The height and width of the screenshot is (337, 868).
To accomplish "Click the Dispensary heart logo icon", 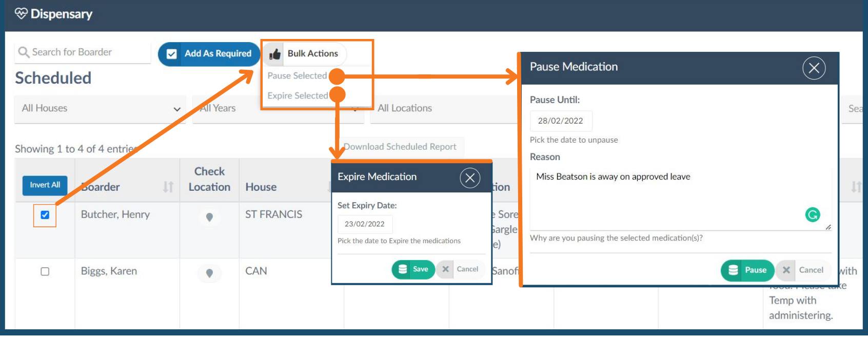I will click(21, 13).
